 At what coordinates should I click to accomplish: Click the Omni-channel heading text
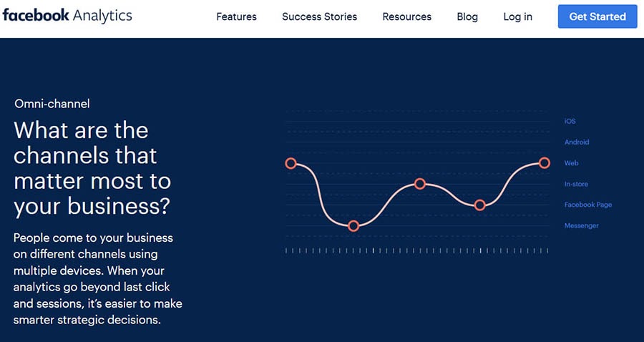coord(52,104)
